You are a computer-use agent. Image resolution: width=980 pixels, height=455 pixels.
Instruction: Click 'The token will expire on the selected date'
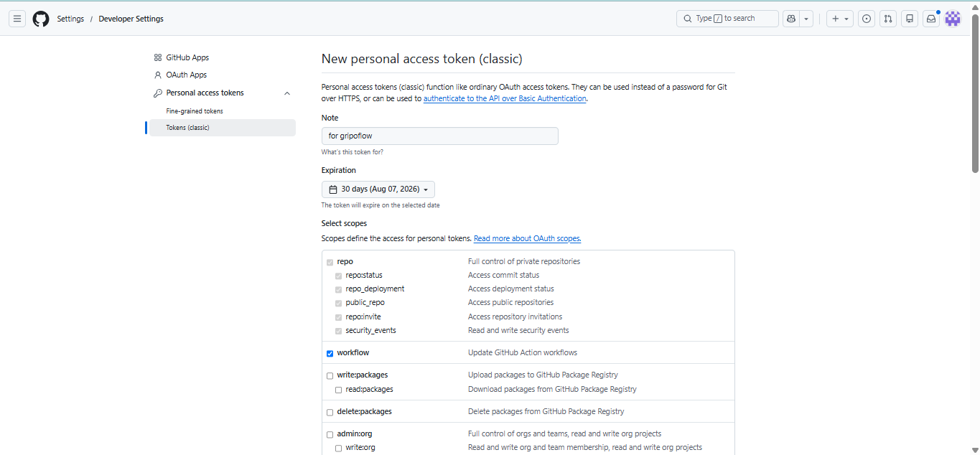(381, 205)
